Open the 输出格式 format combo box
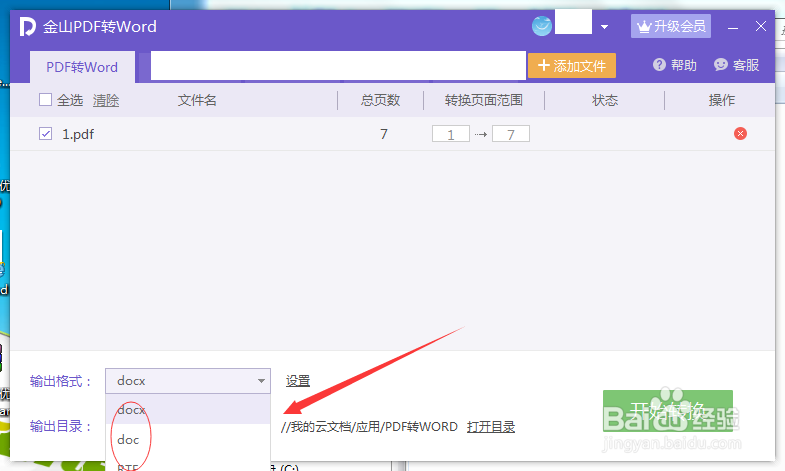 (188, 381)
